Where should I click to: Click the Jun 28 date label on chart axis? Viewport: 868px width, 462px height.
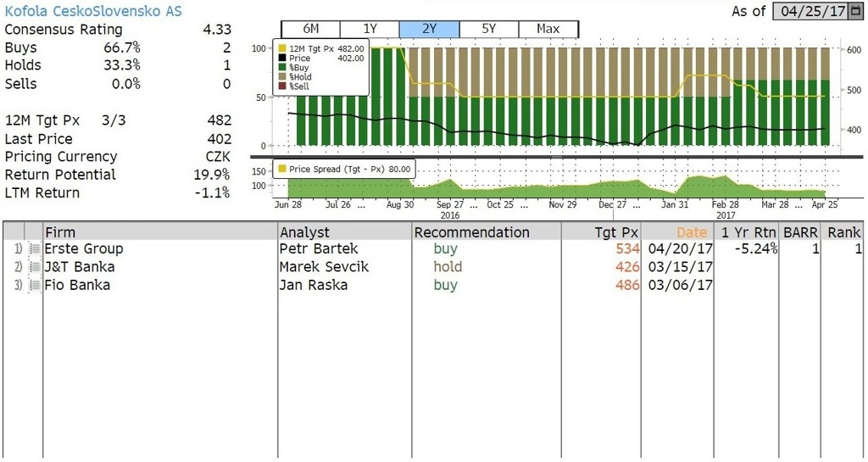[288, 204]
